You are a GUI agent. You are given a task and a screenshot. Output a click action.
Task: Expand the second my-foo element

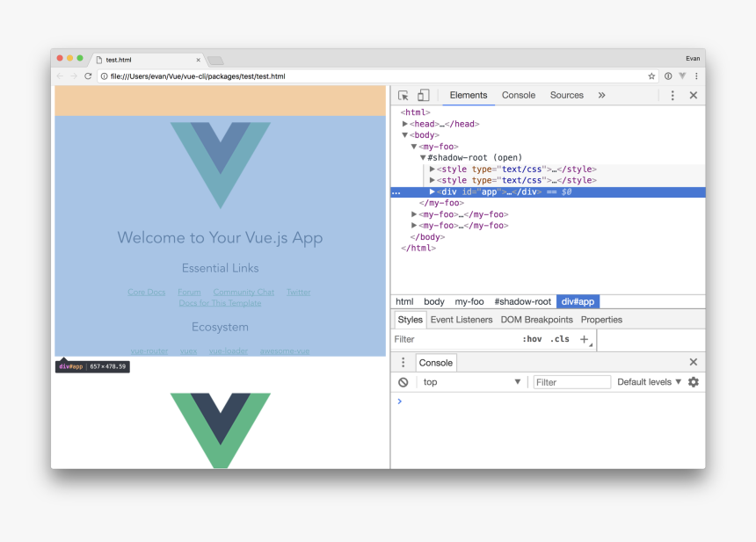pyautogui.click(x=414, y=214)
